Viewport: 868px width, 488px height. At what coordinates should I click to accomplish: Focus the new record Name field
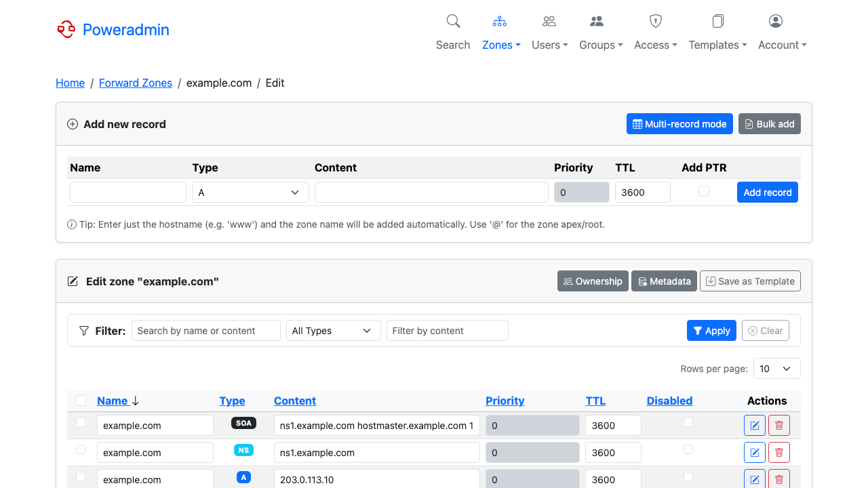[128, 192]
